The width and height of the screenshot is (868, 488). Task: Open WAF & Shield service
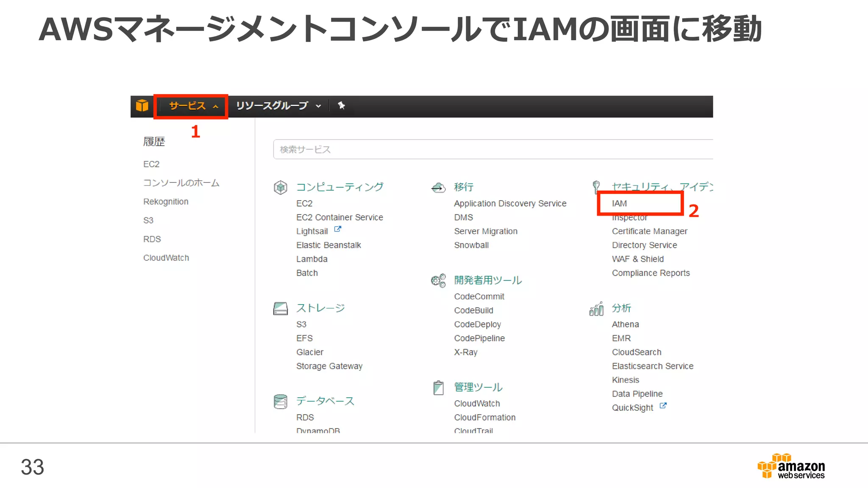pyautogui.click(x=638, y=259)
